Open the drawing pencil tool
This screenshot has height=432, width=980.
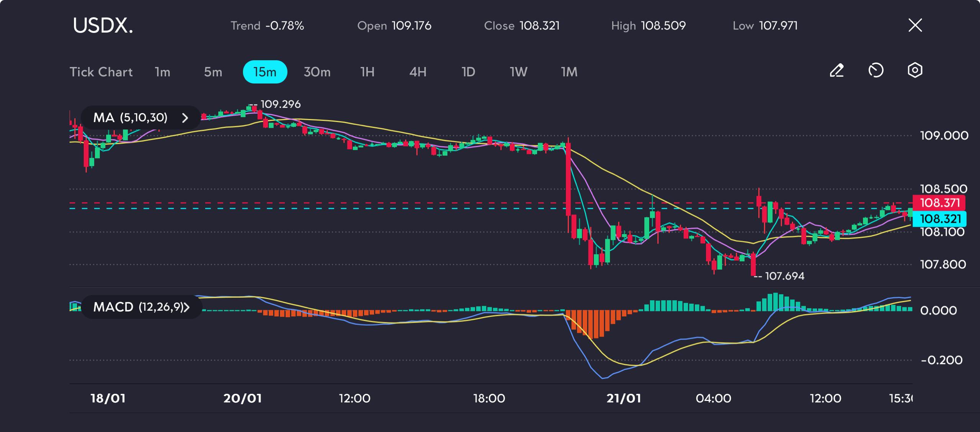pyautogui.click(x=837, y=71)
